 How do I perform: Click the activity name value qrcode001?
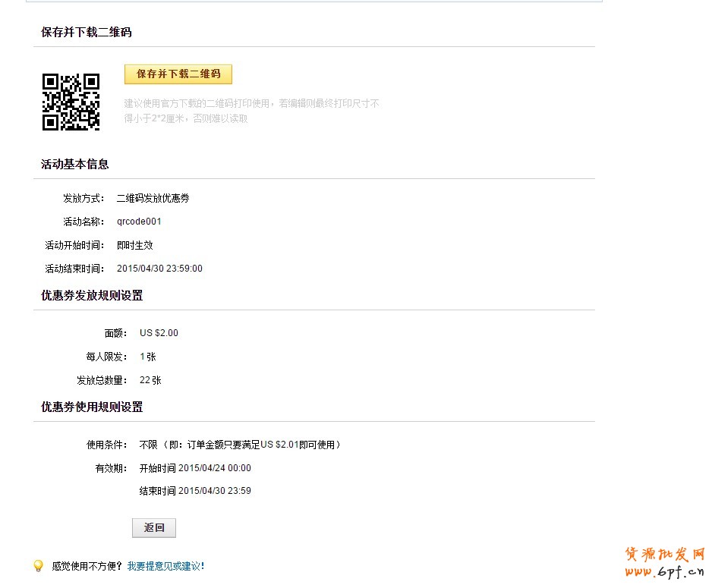(139, 222)
